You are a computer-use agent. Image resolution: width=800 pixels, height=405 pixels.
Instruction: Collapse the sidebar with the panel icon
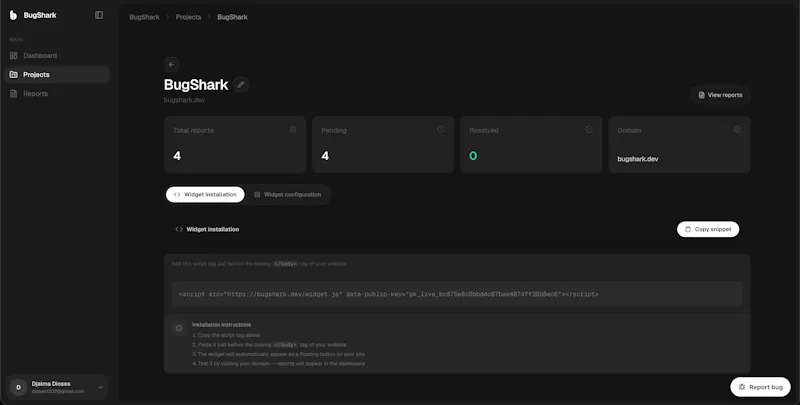point(99,15)
